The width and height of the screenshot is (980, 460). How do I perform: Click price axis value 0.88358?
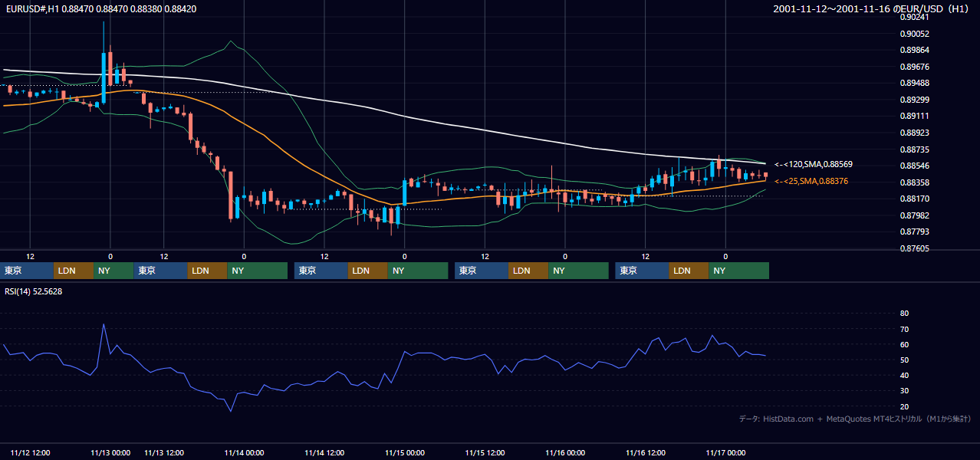click(x=916, y=182)
